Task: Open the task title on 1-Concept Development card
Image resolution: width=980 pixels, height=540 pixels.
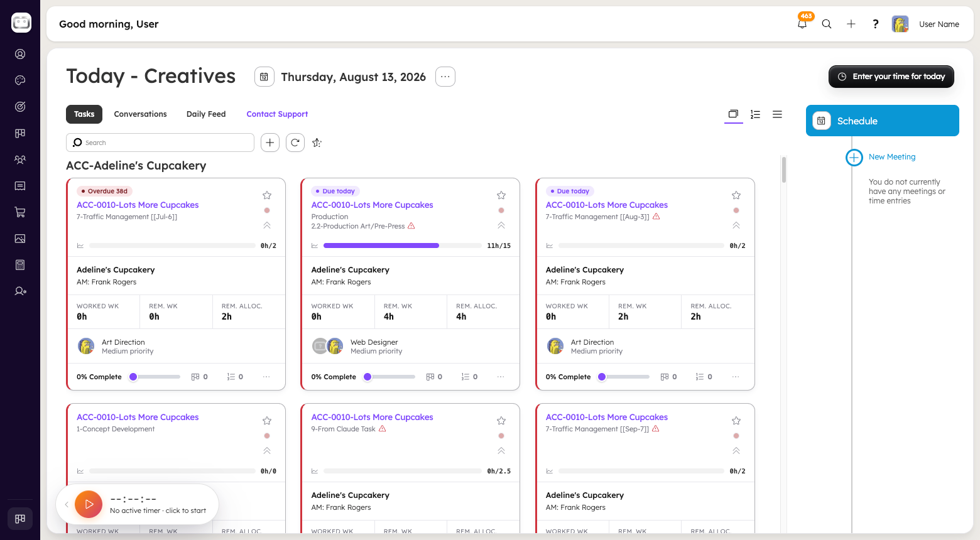Action: tap(138, 417)
